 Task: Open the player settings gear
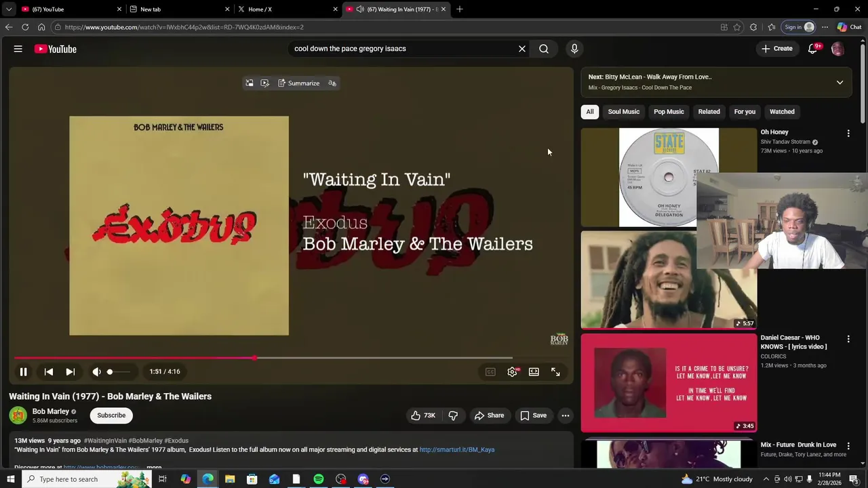click(x=513, y=371)
